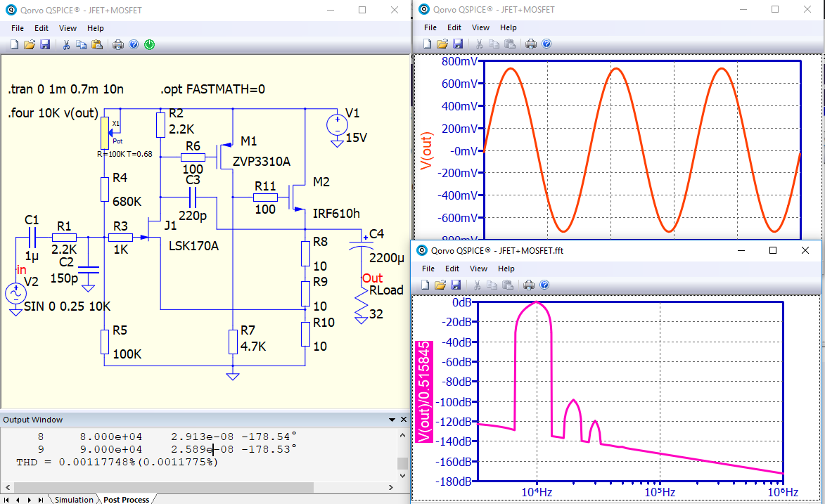Click Copy icon in schematic window toolbar

click(x=81, y=45)
